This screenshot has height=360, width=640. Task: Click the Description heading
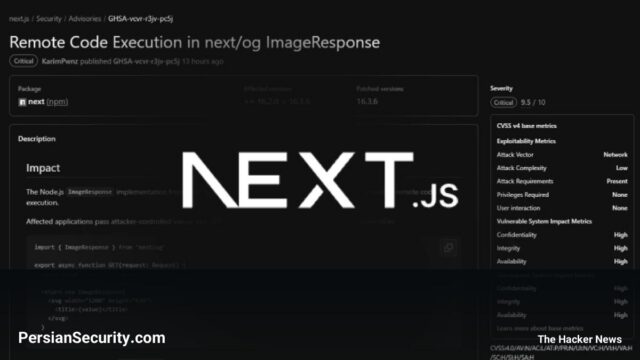(x=37, y=139)
